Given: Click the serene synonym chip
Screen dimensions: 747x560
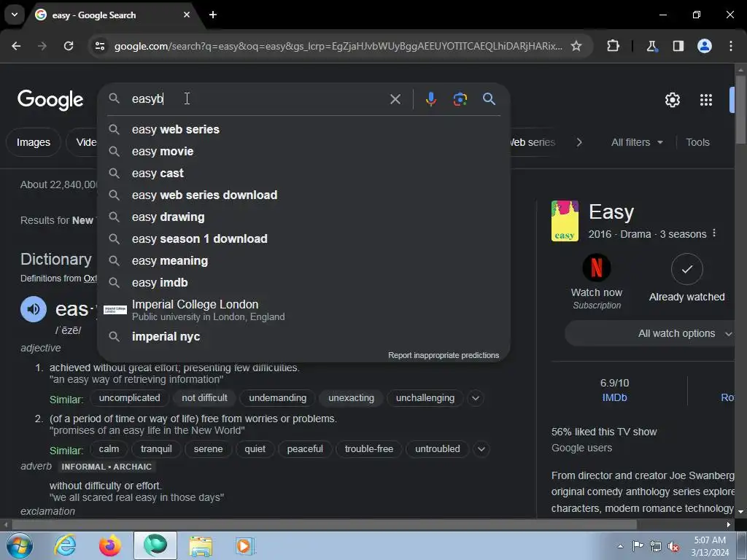Looking at the screenshot, I should pyautogui.click(x=208, y=448).
